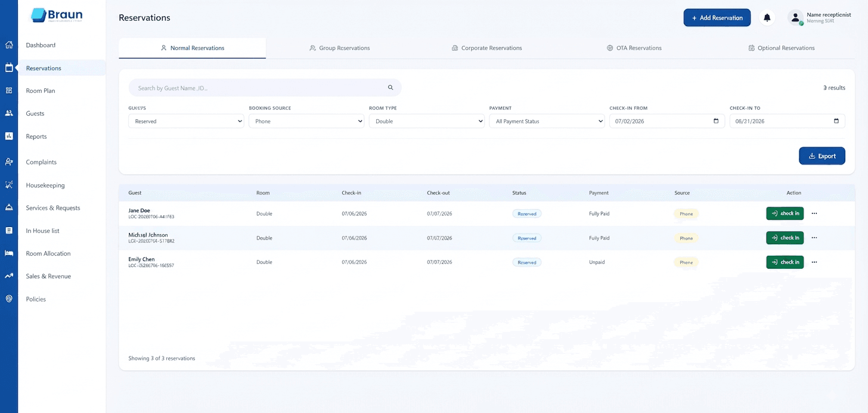Image resolution: width=868 pixels, height=413 pixels.
Task: Open Services & Requests menu item
Action: [53, 208]
